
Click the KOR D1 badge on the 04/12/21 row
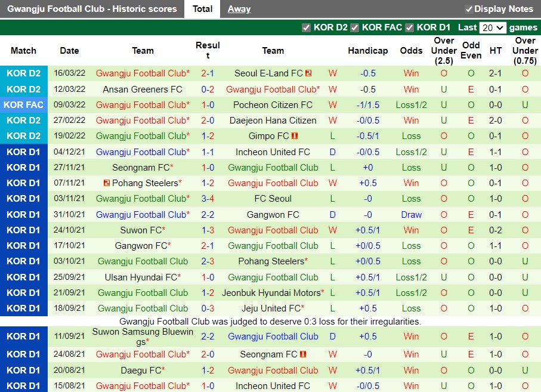(24, 152)
